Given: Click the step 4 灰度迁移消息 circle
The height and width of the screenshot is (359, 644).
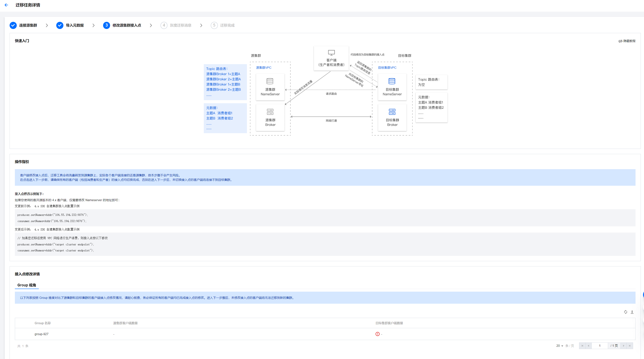Looking at the screenshot, I should click(164, 25).
